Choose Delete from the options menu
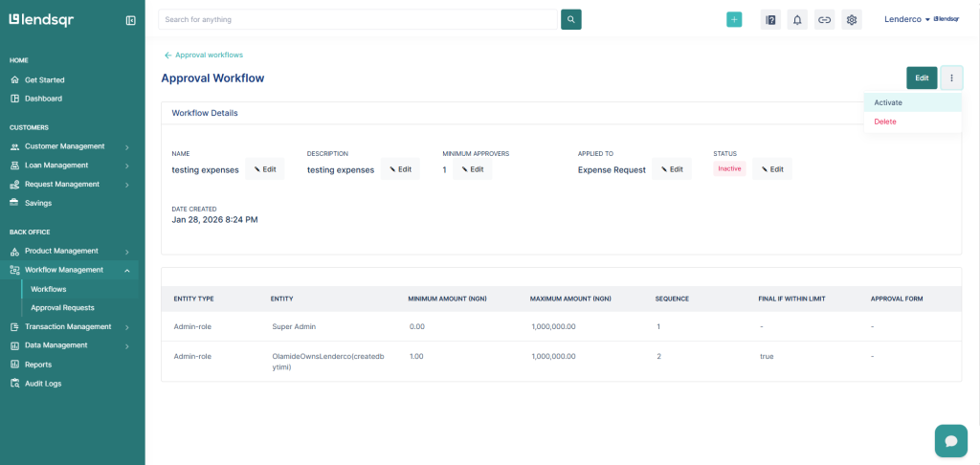Image resolution: width=980 pixels, height=465 pixels. point(885,122)
